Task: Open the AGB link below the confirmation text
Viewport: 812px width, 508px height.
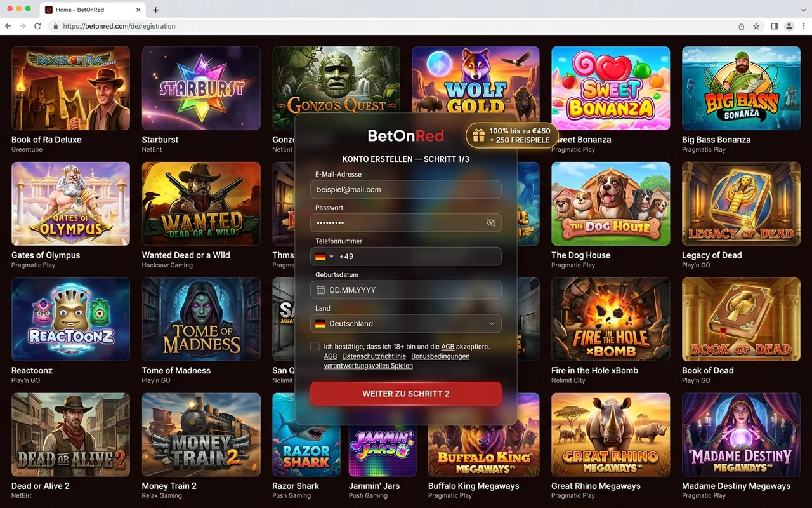Action: pyautogui.click(x=331, y=356)
